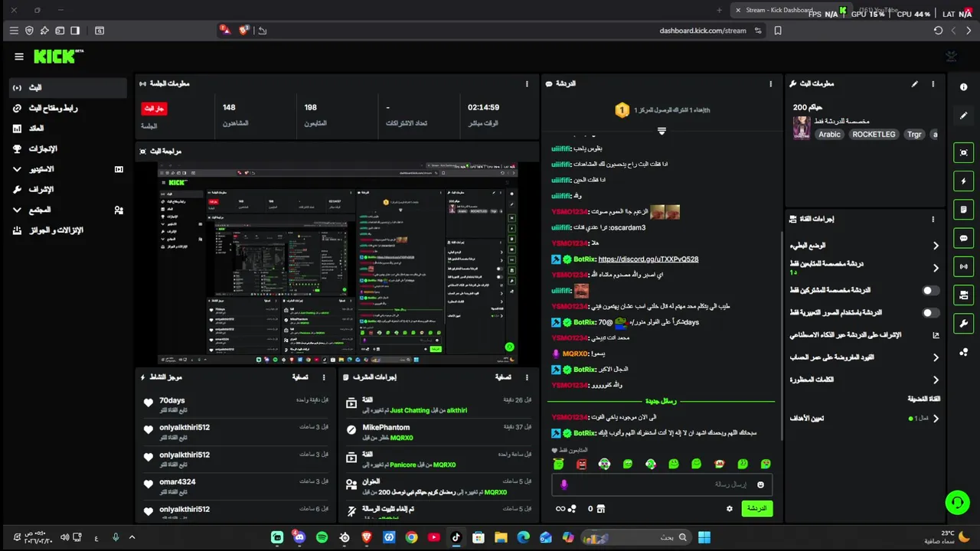
Task: Select the halo green emote
Action: click(x=558, y=464)
